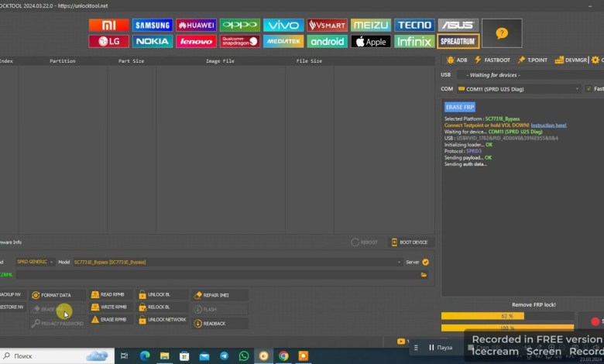Toggle the Server check indicator
The image size is (604, 364).
click(425, 262)
